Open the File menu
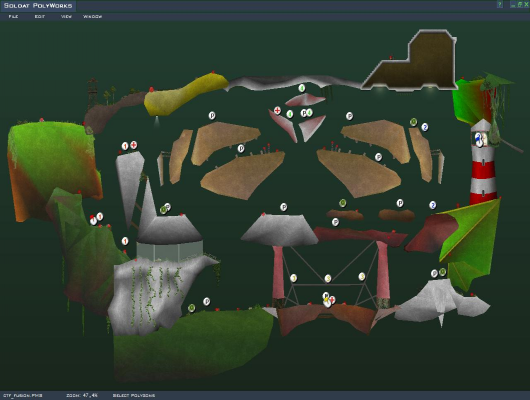530x400 pixels. click(x=13, y=16)
